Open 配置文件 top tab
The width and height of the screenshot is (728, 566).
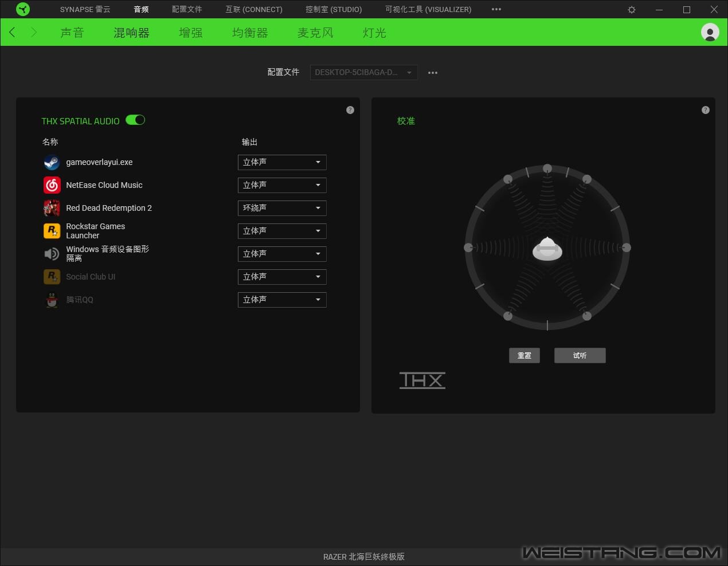(x=187, y=9)
